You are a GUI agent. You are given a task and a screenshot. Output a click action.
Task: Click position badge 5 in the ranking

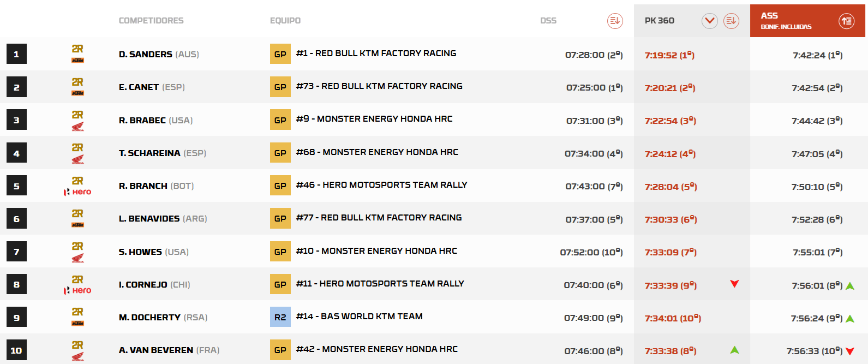(x=16, y=186)
